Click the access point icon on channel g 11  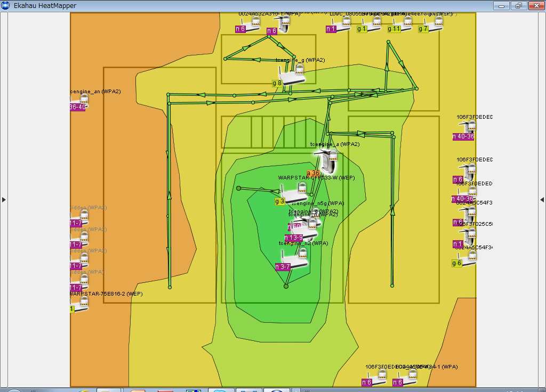pyautogui.click(x=404, y=24)
